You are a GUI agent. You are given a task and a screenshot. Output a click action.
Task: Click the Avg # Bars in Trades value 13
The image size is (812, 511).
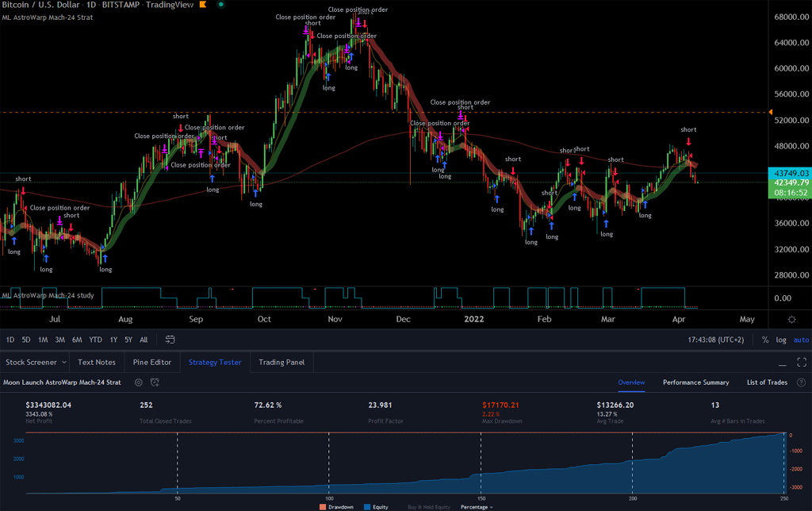tap(715, 405)
